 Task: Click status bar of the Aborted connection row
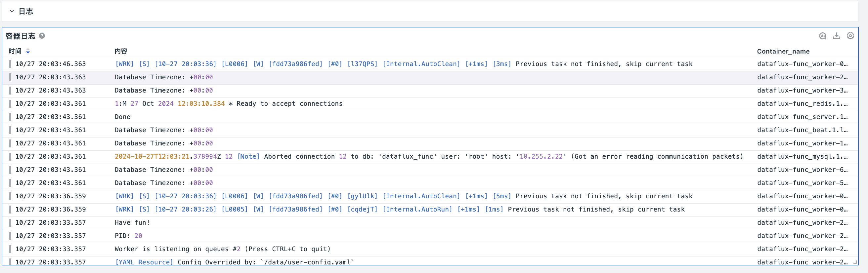click(10, 157)
